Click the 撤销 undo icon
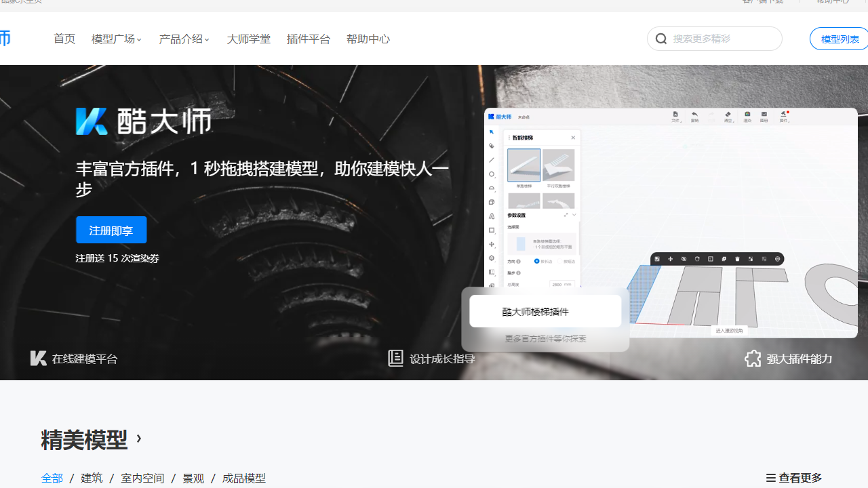Image resolution: width=868 pixels, height=488 pixels. 694,114
